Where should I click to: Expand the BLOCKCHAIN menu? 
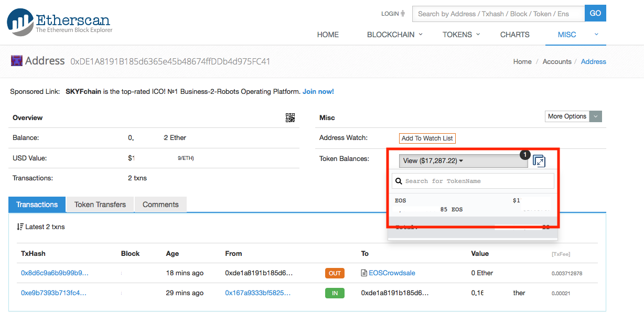pyautogui.click(x=394, y=35)
